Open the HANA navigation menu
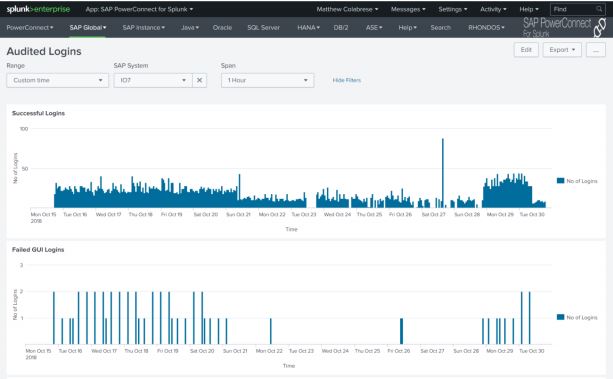The image size is (613, 379). point(308,28)
